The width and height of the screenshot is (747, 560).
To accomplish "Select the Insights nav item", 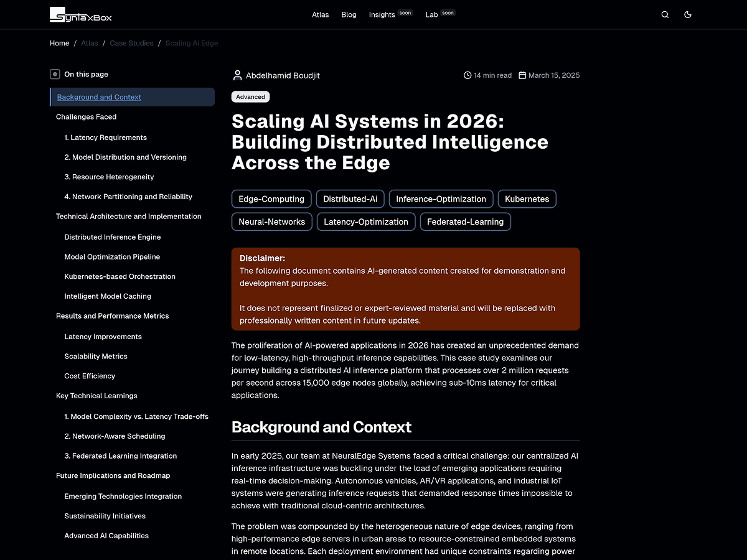I will click(x=382, y=14).
